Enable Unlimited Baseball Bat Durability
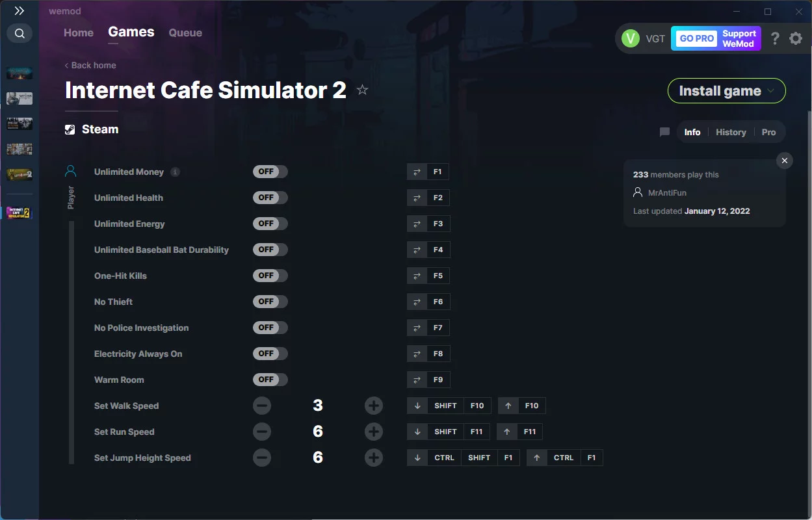This screenshot has width=812, height=520. coord(270,250)
